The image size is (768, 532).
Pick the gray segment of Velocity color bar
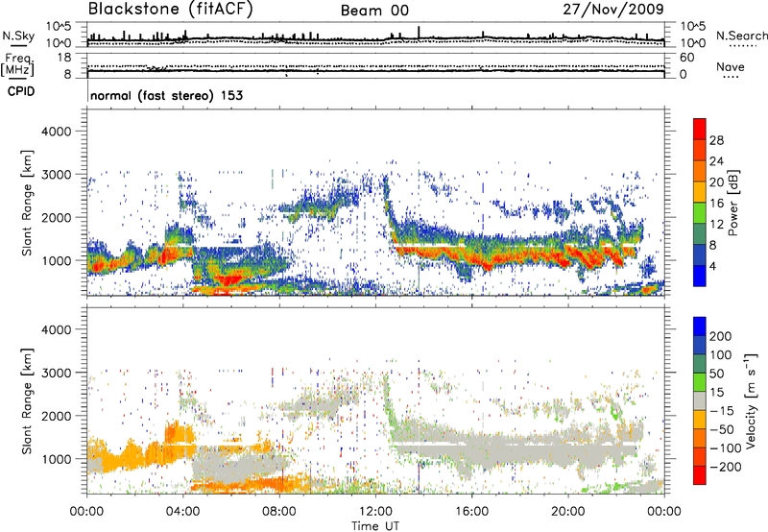tap(700, 401)
